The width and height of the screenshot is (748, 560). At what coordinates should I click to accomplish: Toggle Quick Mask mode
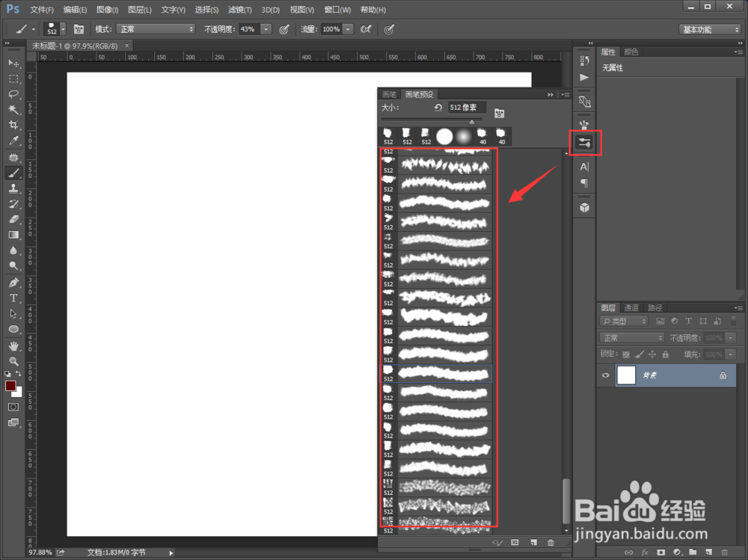(13, 407)
